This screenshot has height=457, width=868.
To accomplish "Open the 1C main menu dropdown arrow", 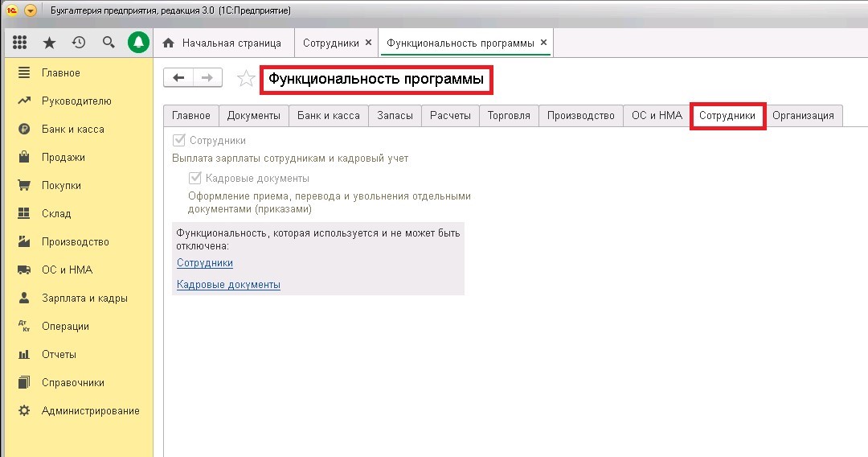I will pos(31,10).
